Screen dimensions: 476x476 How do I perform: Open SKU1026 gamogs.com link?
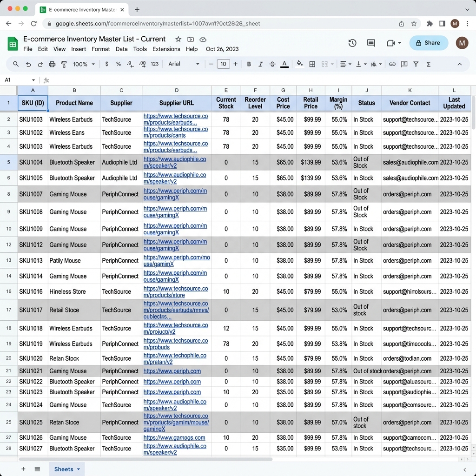174,437
